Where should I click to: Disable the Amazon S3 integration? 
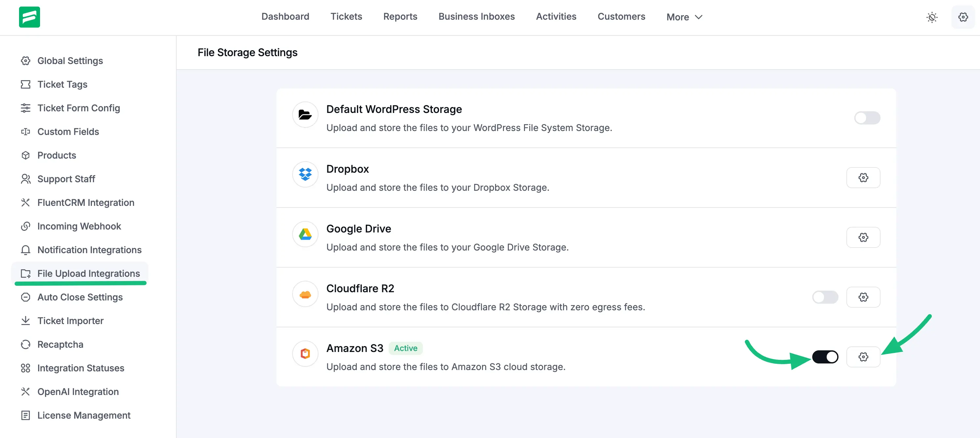coord(825,357)
